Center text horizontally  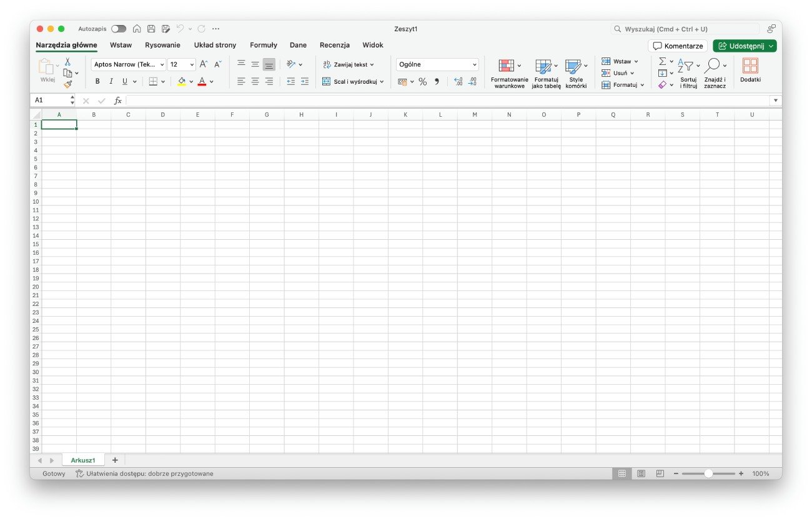click(x=255, y=81)
